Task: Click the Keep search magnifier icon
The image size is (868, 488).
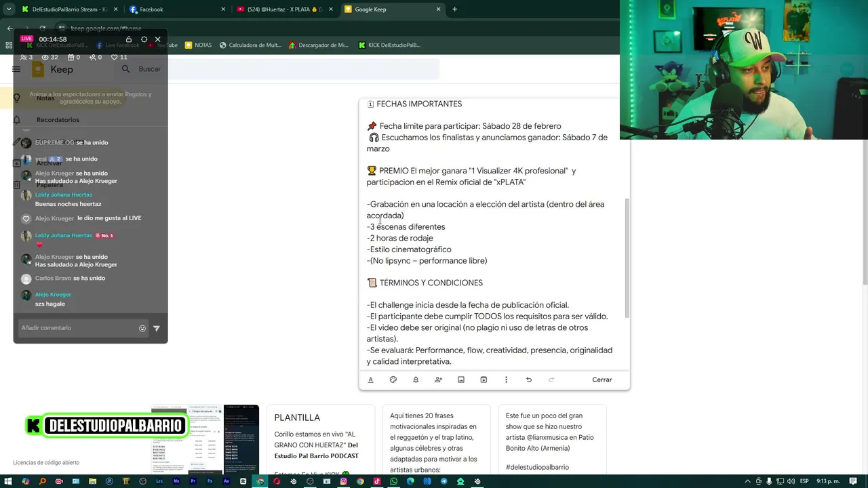Action: [125, 69]
